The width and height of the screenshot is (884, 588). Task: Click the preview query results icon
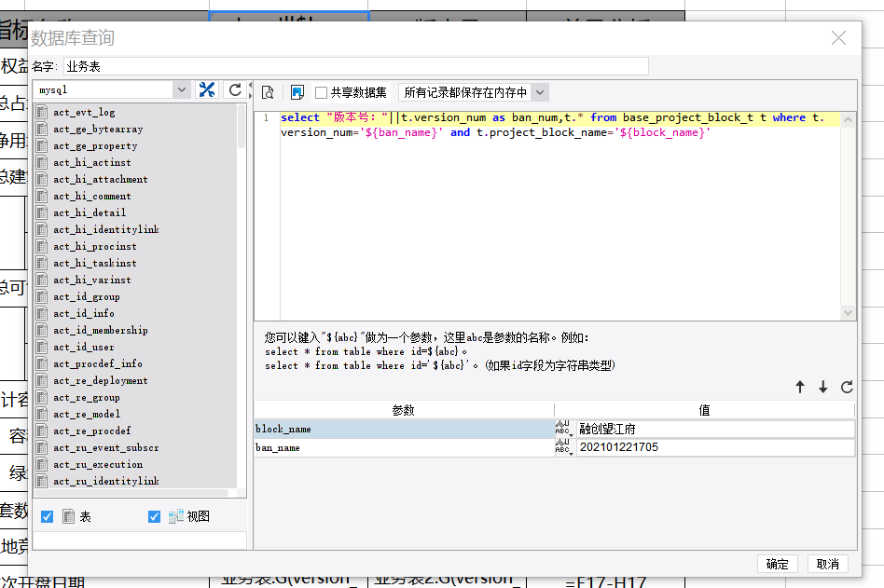point(268,92)
